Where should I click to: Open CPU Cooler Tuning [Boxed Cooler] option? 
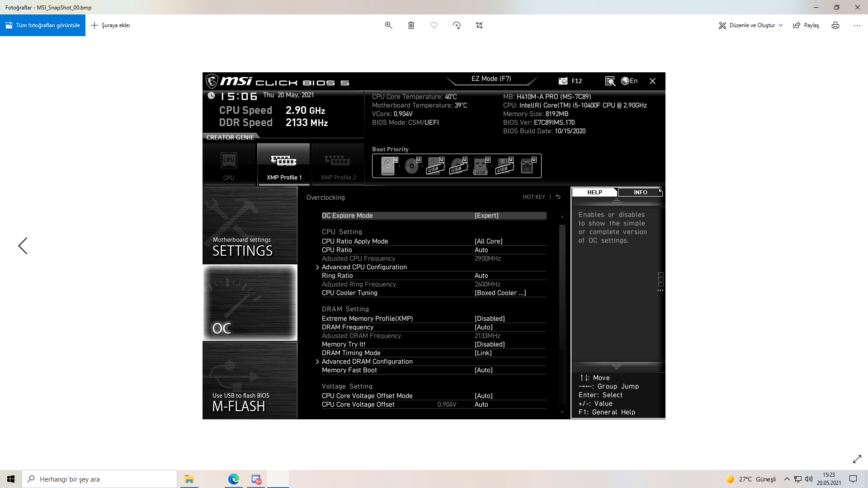click(x=434, y=293)
